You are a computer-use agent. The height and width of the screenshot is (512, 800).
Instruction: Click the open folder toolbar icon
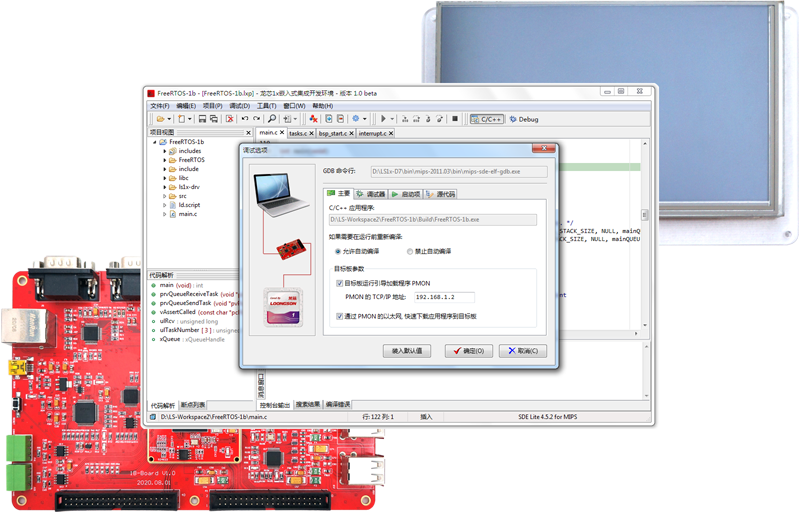[160, 119]
